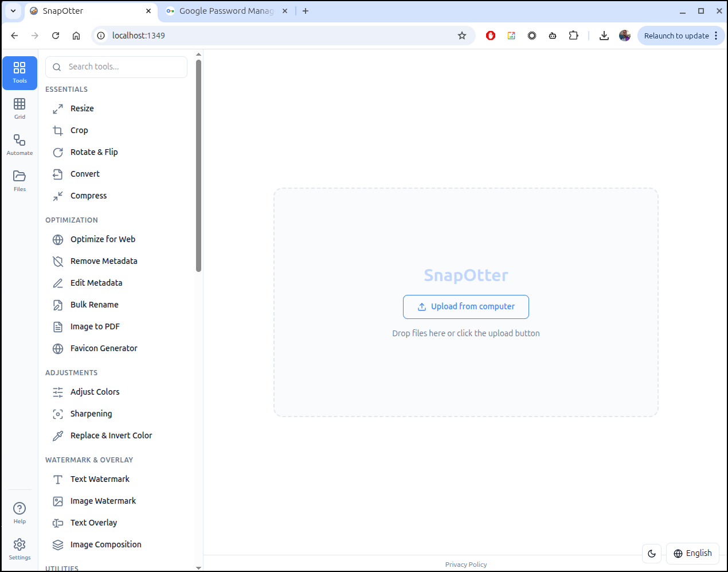
Task: Select the Image to PDF icon
Action: (x=58, y=326)
